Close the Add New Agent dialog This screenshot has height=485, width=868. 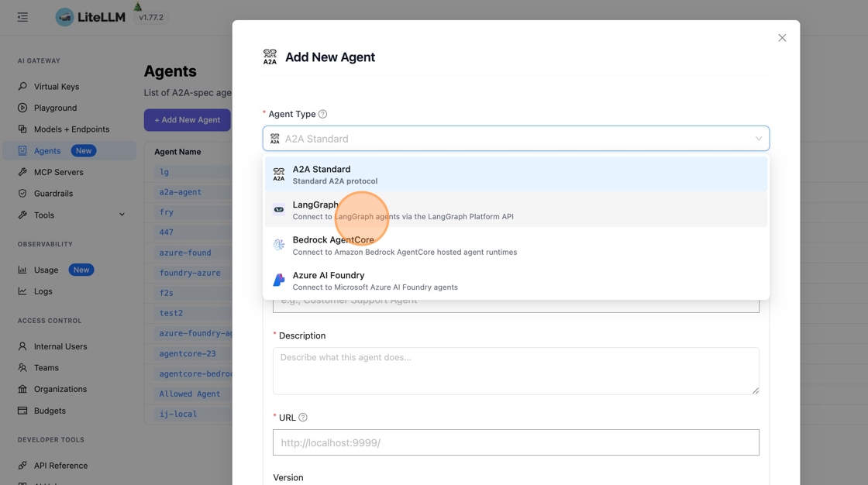[782, 38]
